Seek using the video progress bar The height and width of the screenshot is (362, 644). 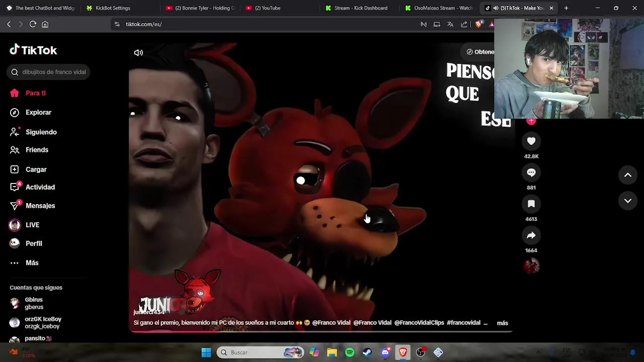[320, 331]
